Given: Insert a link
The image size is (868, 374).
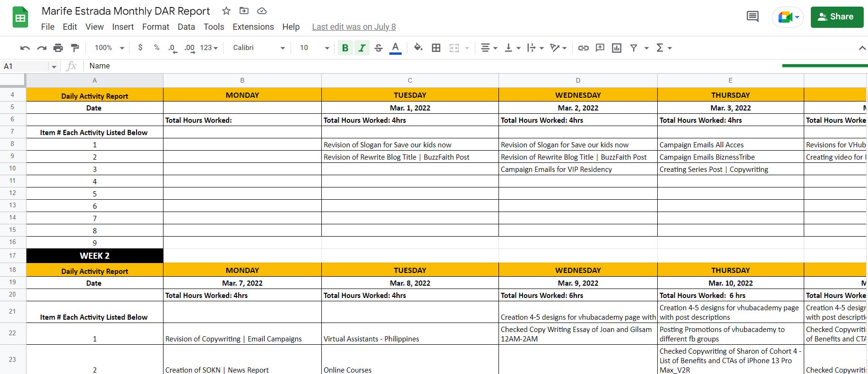Looking at the screenshot, I should tap(584, 48).
